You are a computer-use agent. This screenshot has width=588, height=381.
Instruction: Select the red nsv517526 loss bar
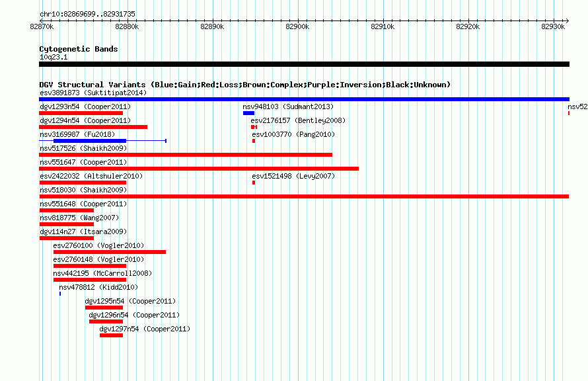click(186, 155)
